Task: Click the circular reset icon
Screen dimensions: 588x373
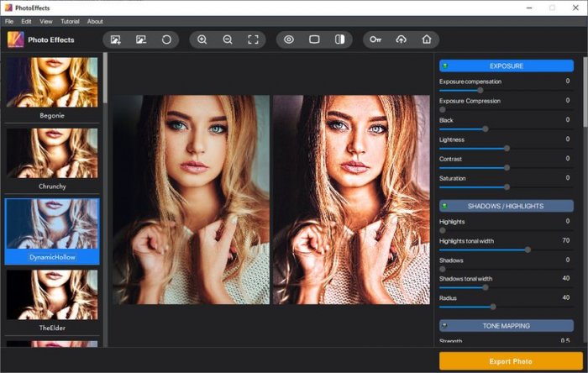Action: [166, 39]
